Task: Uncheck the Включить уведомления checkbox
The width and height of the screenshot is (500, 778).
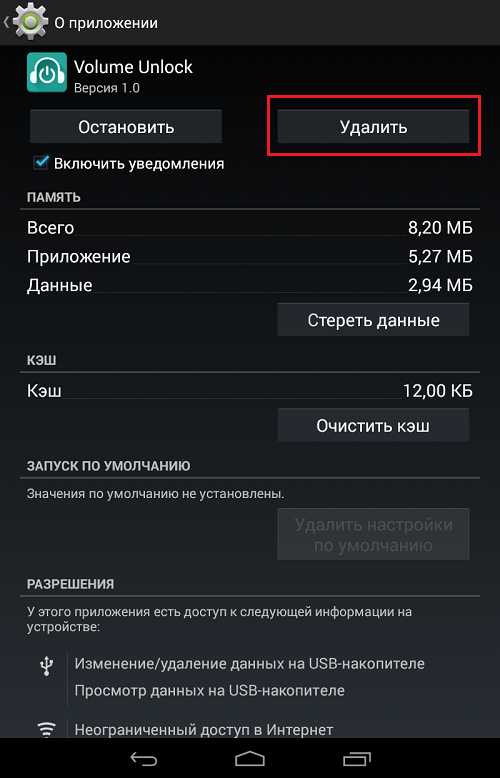Action: 41,163
